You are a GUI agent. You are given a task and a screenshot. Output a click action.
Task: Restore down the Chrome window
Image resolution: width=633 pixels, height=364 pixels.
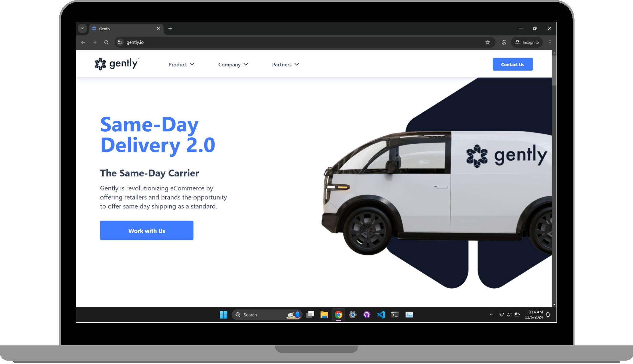pyautogui.click(x=535, y=28)
